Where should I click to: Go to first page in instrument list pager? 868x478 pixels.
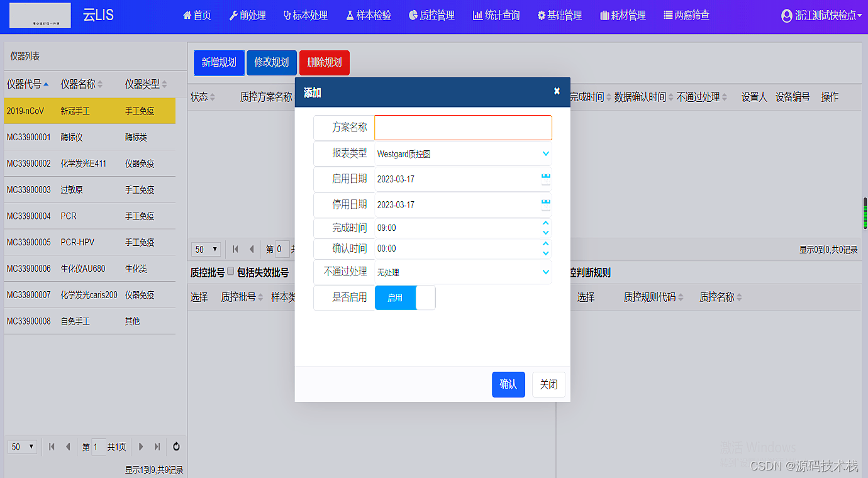(52, 447)
